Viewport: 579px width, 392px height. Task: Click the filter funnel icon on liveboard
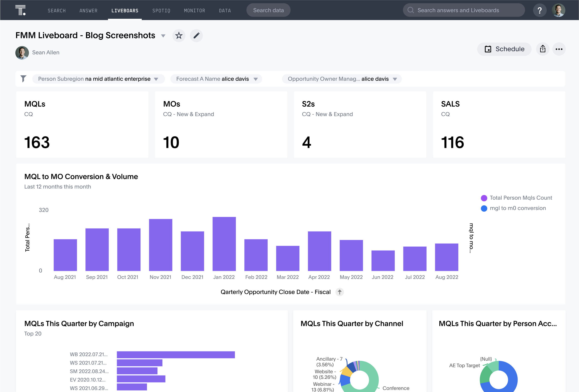pos(23,78)
